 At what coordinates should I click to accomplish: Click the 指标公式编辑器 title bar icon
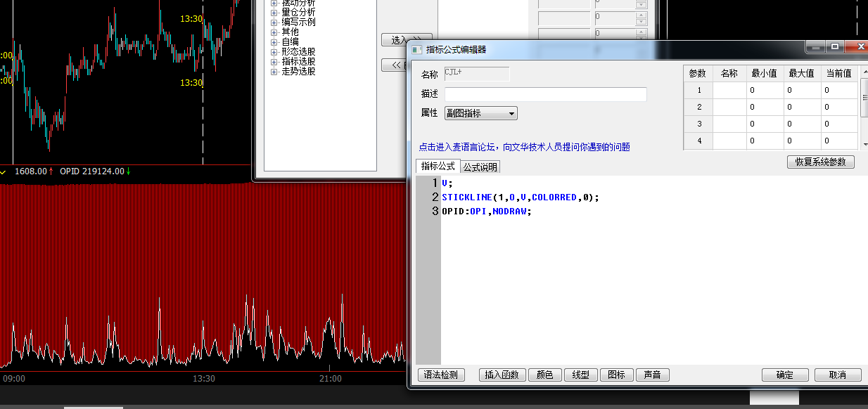point(416,50)
